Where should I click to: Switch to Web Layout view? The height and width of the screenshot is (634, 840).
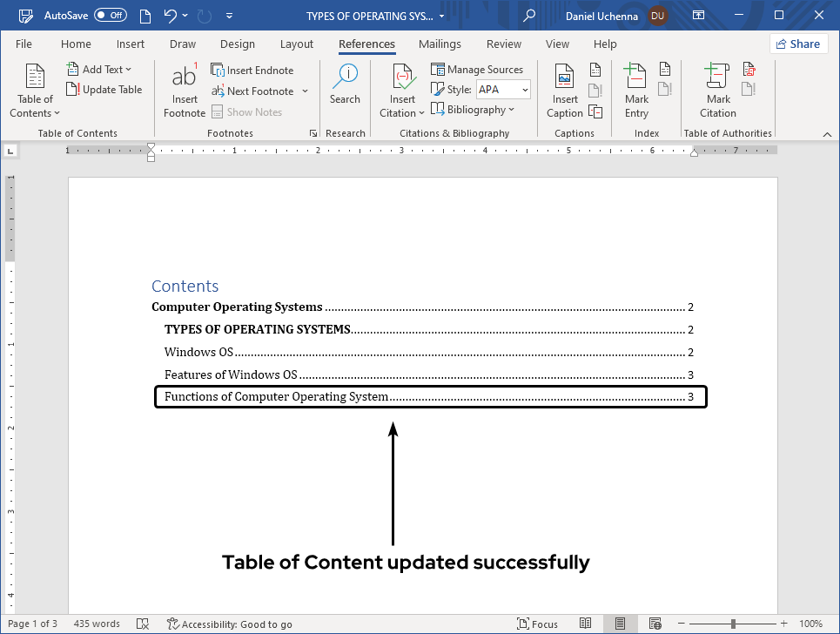tap(655, 624)
